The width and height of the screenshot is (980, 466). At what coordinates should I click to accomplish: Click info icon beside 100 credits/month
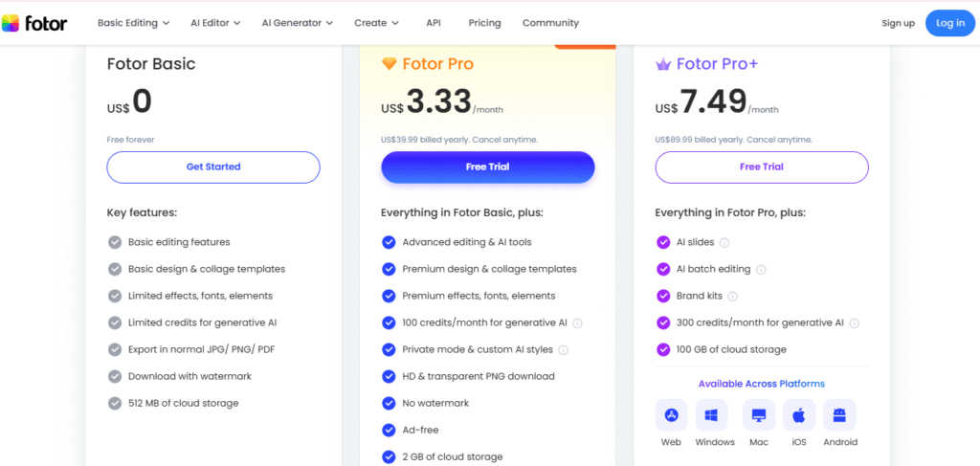[x=577, y=323]
